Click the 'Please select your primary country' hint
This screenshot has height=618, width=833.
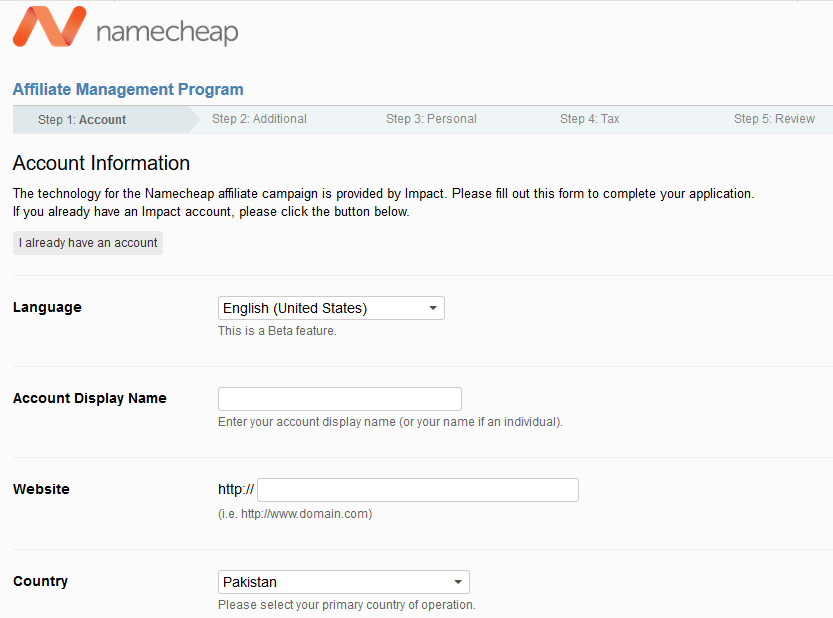[347, 605]
